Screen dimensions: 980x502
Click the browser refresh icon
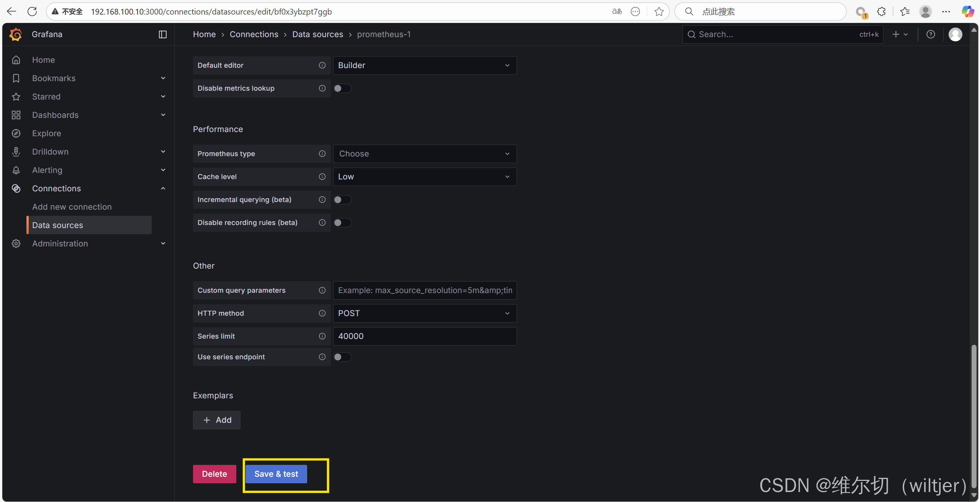[x=32, y=11]
